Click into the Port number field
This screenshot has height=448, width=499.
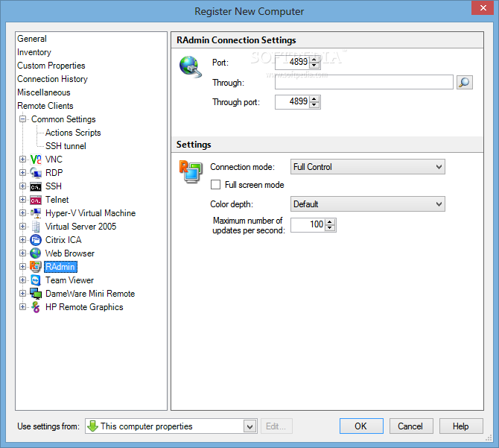pos(293,62)
